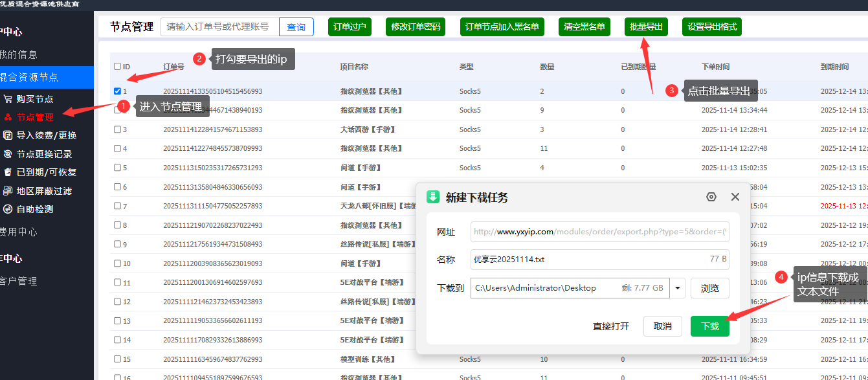Click the icon beside 已到期/可恢复
Viewport: 868px width, 380px height.
pos(8,173)
